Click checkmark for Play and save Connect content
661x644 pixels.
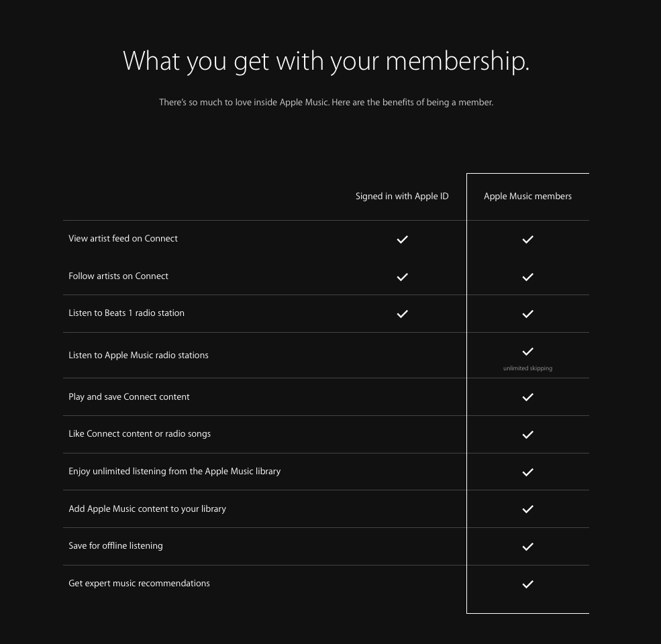click(x=527, y=397)
